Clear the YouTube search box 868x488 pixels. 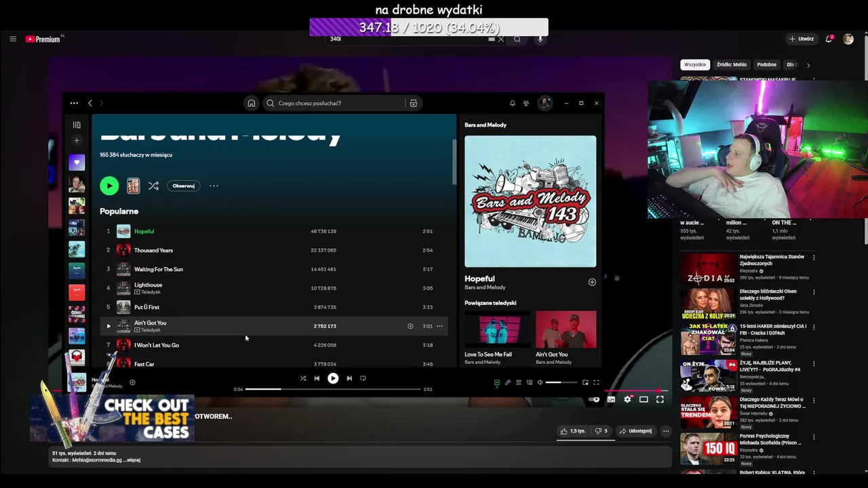(x=501, y=39)
